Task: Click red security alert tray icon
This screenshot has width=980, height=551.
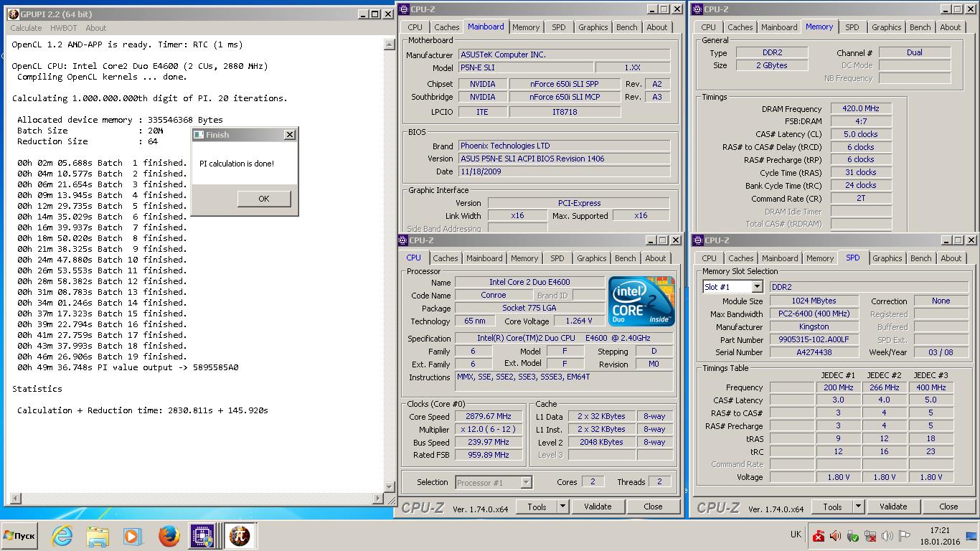Action: 819,536
